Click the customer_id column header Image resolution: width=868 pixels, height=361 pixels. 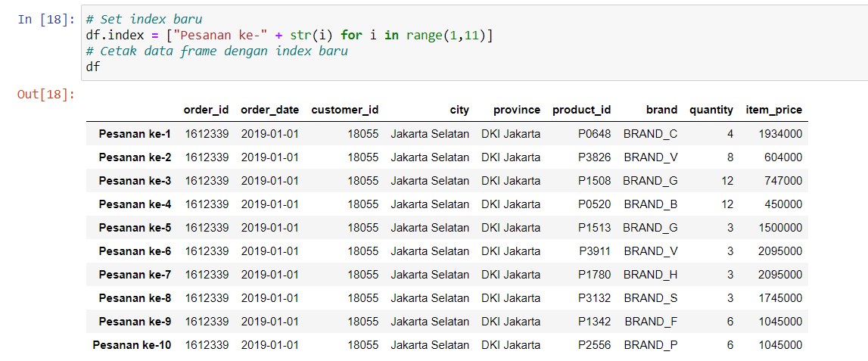pyautogui.click(x=345, y=110)
